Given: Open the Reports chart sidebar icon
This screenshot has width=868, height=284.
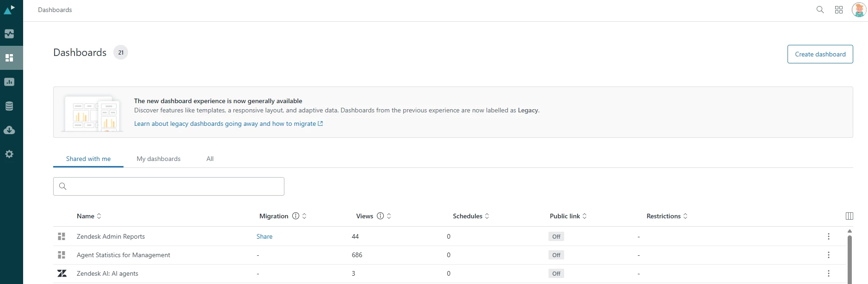Looking at the screenshot, I should (9, 82).
